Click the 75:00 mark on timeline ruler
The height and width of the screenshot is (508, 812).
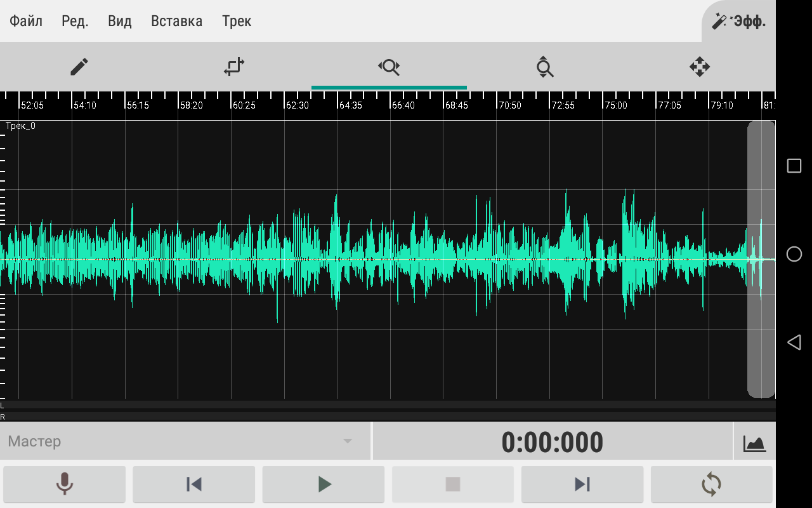click(x=615, y=105)
